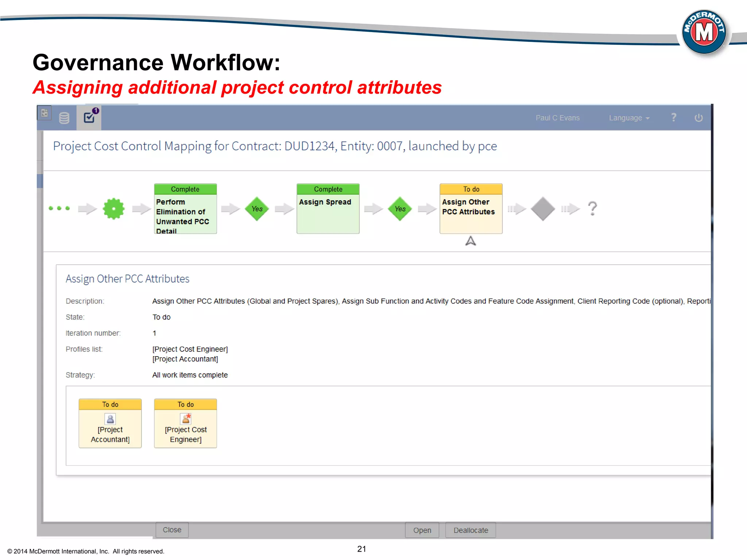Click the Open button
Viewport: 747px width, 560px height.
[x=422, y=530]
